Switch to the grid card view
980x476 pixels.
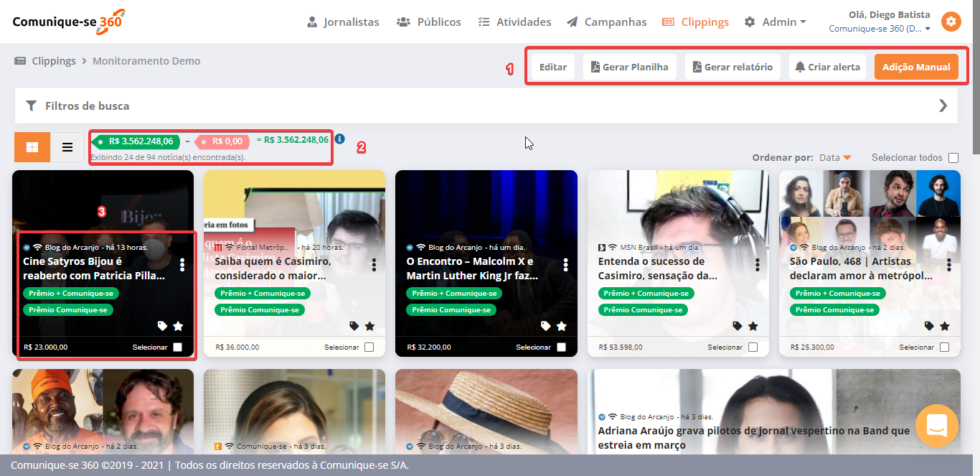(x=32, y=147)
